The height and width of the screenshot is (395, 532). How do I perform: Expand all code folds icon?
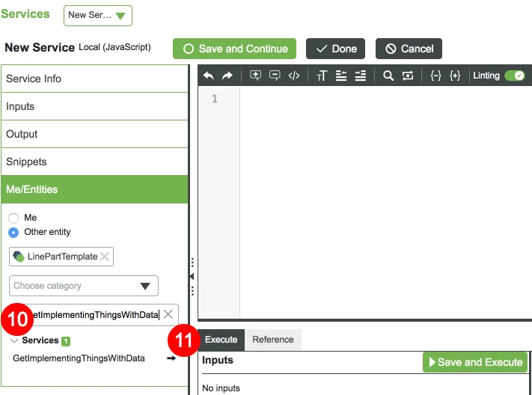pos(455,76)
